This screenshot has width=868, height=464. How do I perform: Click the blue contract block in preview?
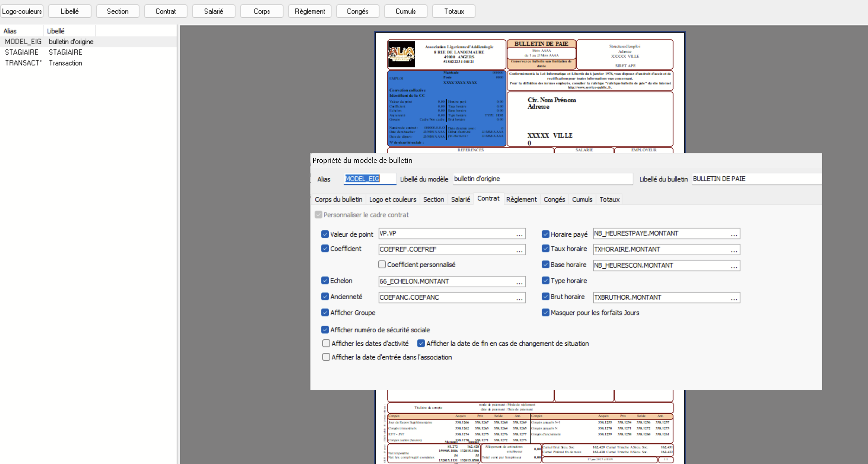point(446,108)
